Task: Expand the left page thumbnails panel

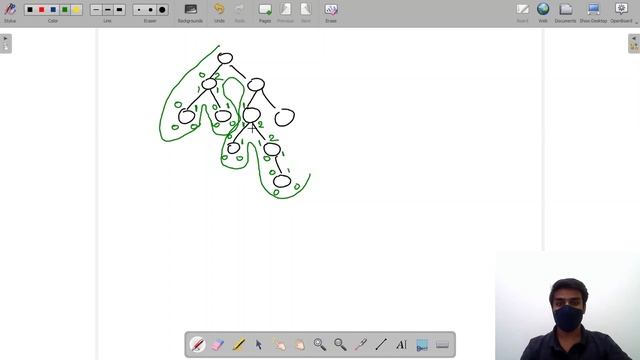Action: pyautogui.click(x=6, y=43)
